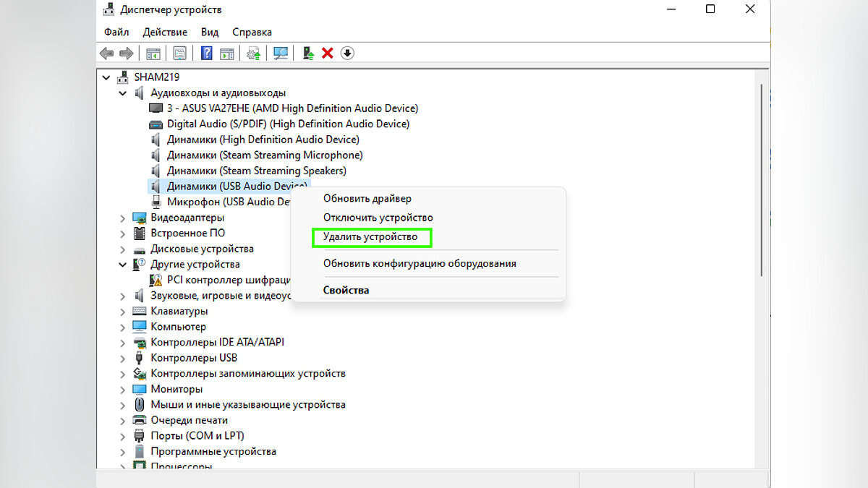Viewport: 868px width, 488px height.
Task: Choose Обновить драйвер in context menu
Action: (367, 199)
